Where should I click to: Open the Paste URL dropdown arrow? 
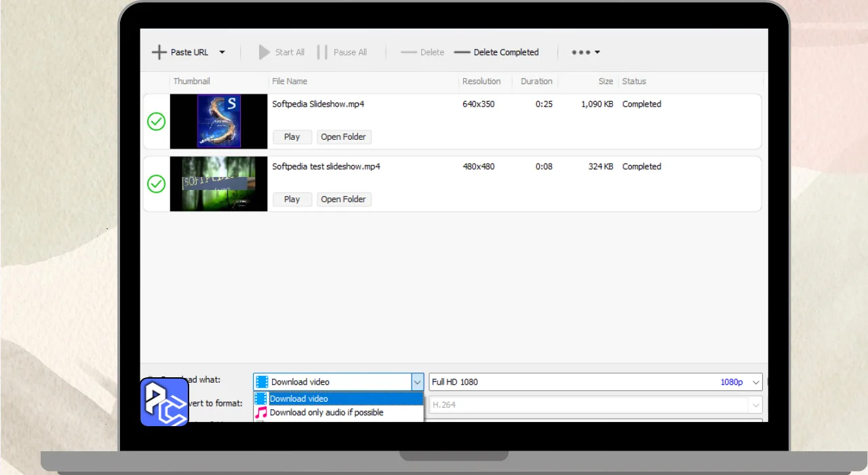[x=222, y=52]
